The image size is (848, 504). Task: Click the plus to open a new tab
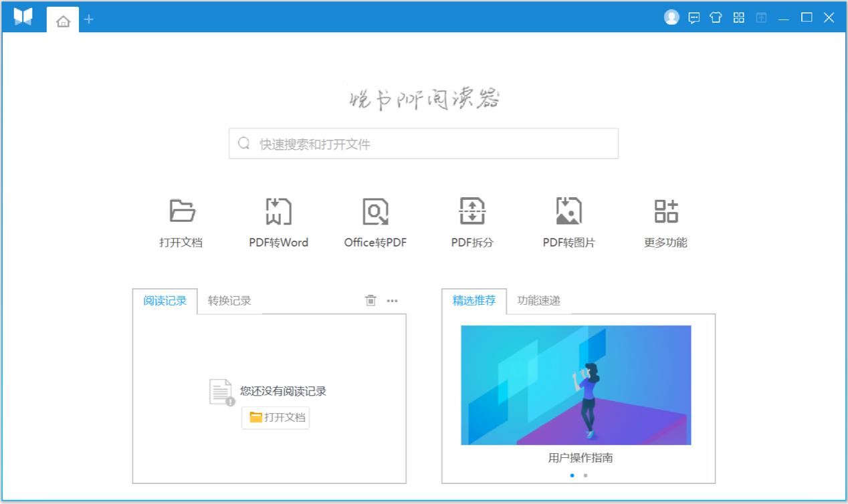point(88,20)
